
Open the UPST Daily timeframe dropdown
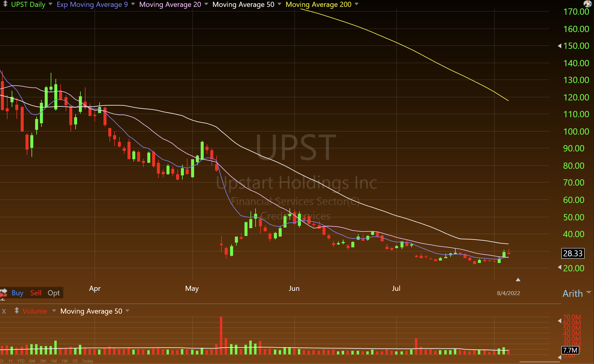50,4
